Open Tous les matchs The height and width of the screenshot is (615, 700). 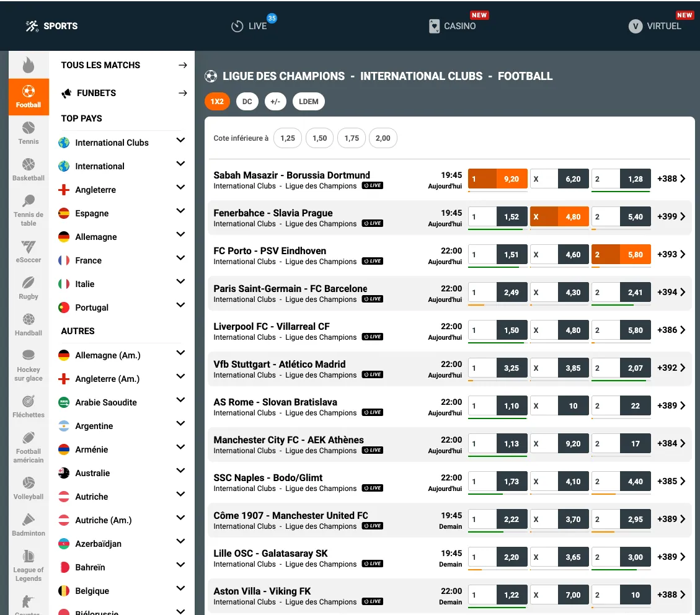pyautogui.click(x=124, y=65)
